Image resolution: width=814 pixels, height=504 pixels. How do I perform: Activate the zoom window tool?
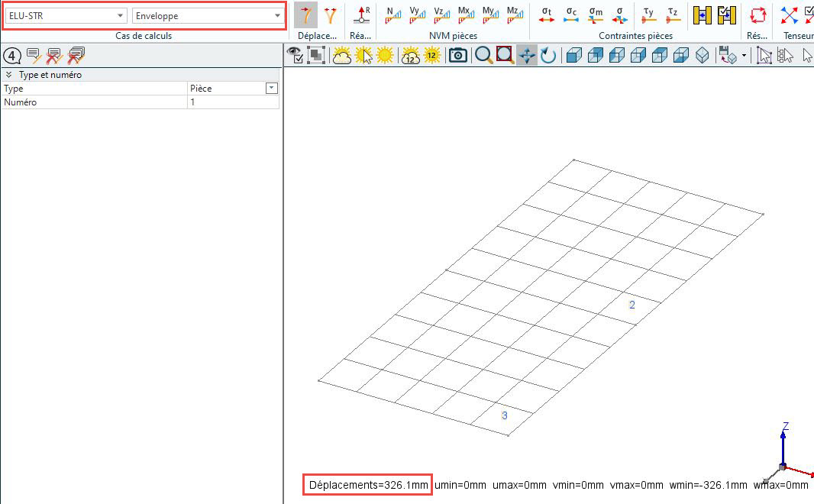[505, 55]
